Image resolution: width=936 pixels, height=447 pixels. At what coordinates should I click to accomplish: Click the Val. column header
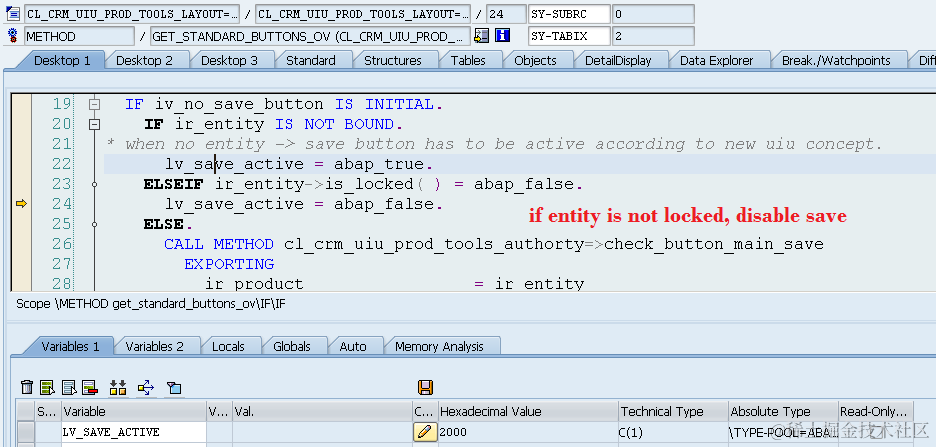322,412
